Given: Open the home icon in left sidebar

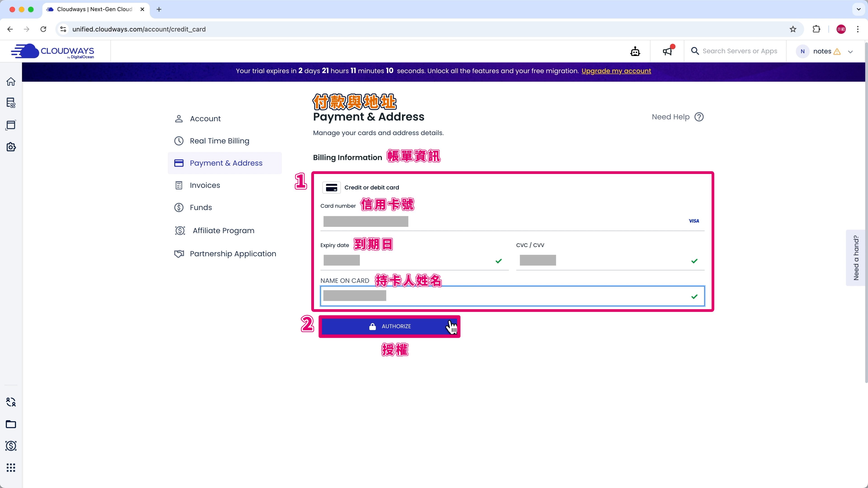Looking at the screenshot, I should (x=11, y=82).
